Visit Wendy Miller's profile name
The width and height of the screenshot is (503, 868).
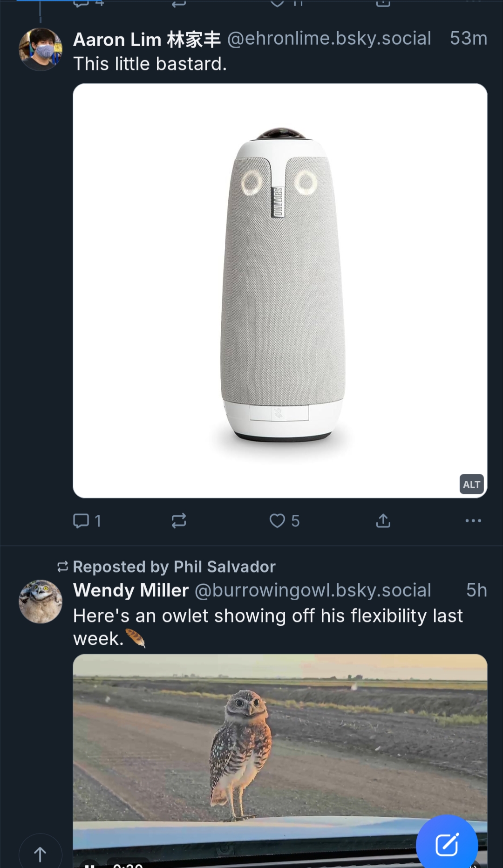point(131,590)
